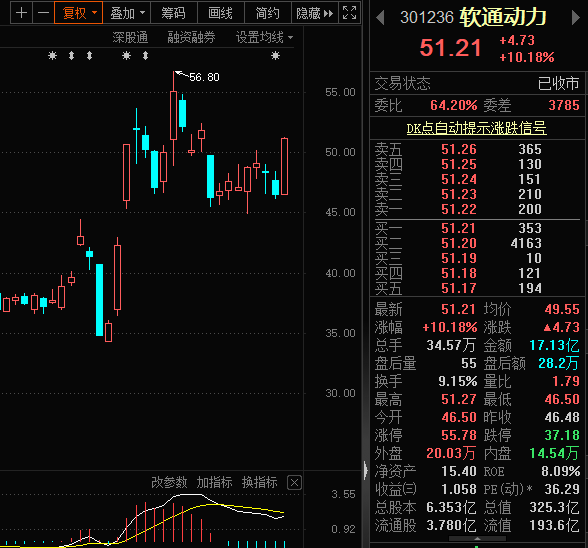Open the 叠加 dropdown

[127, 13]
